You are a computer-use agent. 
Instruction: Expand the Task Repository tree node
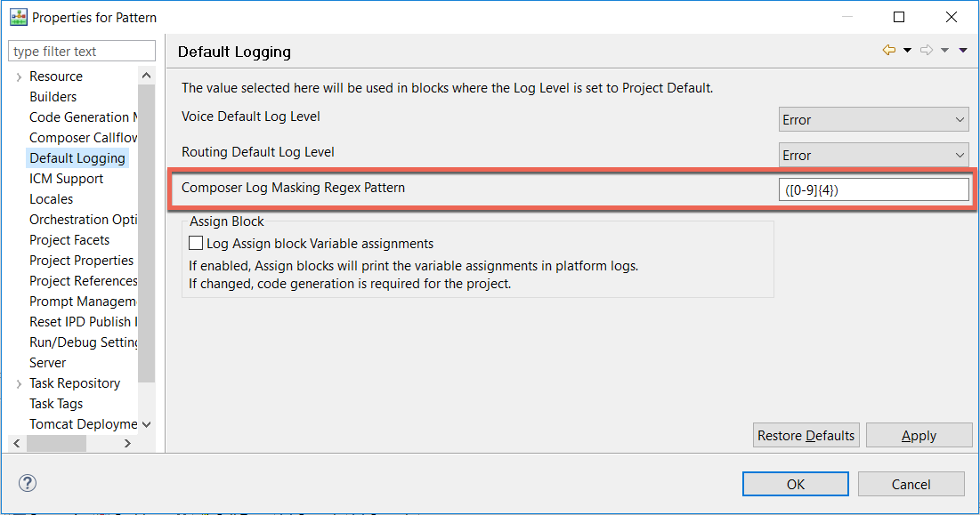click(19, 383)
